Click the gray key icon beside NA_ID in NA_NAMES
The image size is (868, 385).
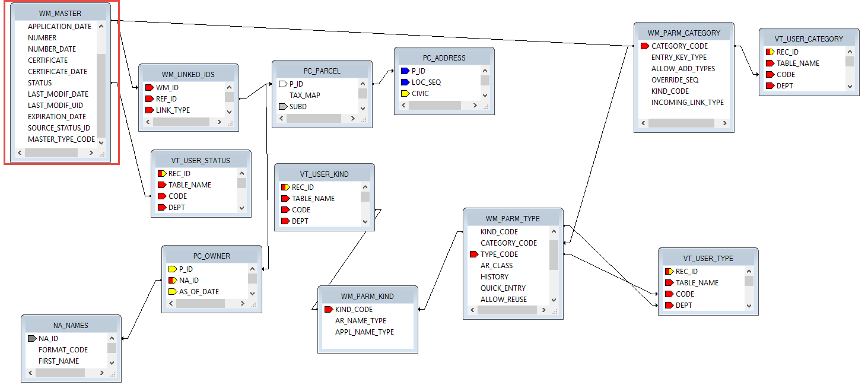32,339
